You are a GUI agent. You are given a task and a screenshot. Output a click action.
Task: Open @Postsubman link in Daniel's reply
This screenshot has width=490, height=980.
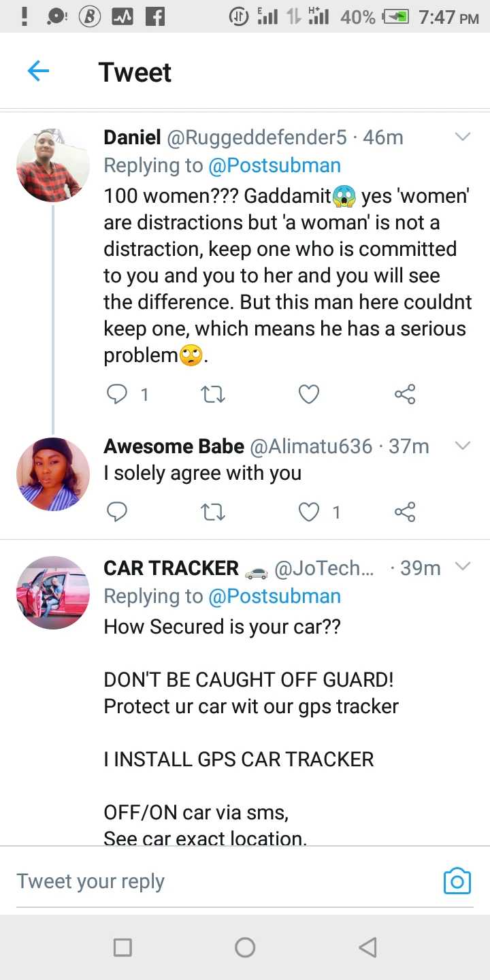[274, 165]
